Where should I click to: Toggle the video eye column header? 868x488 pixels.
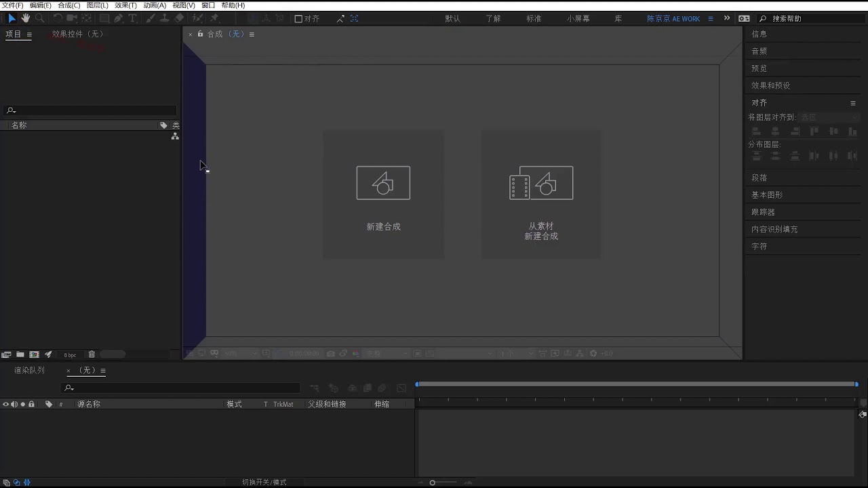tap(6, 404)
